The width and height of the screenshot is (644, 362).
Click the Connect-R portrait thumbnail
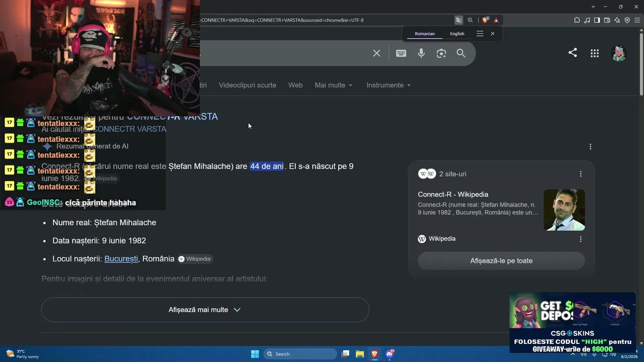(x=564, y=210)
